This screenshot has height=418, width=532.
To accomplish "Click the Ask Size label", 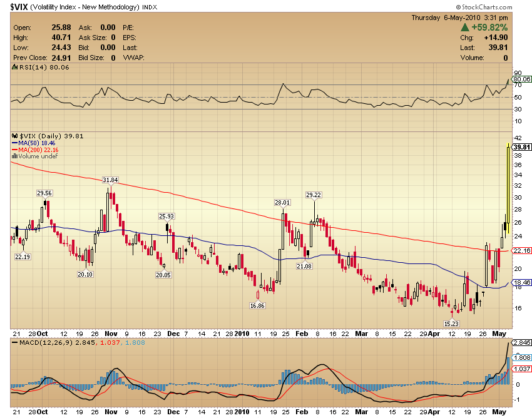I will click(93, 38).
